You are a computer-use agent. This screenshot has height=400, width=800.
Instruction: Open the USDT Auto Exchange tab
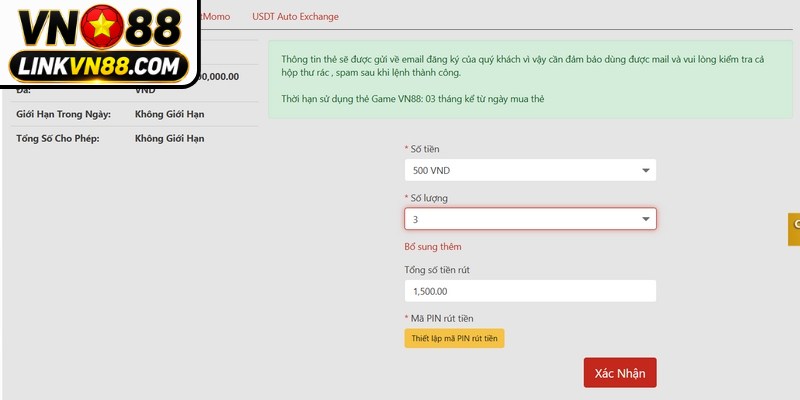pos(295,16)
